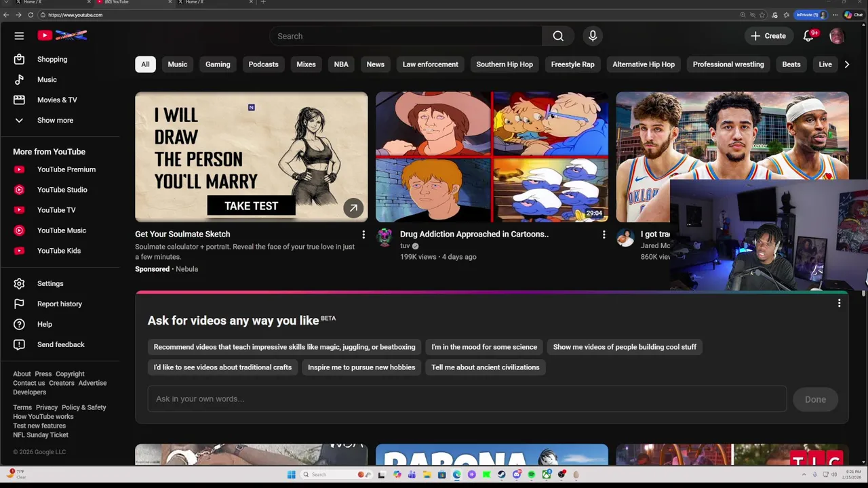Open Steam from the taskbar
This screenshot has height=488, width=868.
point(501,474)
